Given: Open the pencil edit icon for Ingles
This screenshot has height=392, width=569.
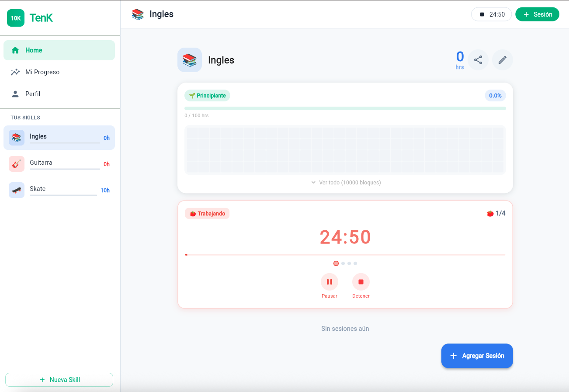Looking at the screenshot, I should [x=502, y=60].
